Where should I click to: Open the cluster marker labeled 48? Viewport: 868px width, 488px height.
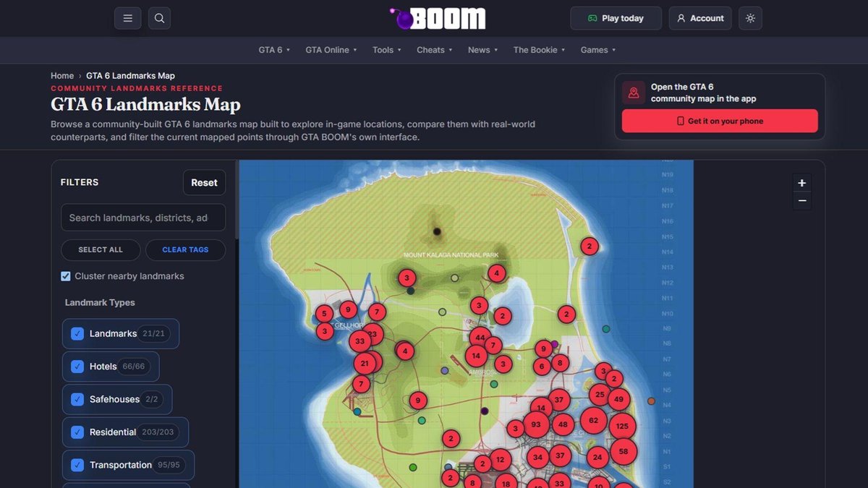point(563,425)
